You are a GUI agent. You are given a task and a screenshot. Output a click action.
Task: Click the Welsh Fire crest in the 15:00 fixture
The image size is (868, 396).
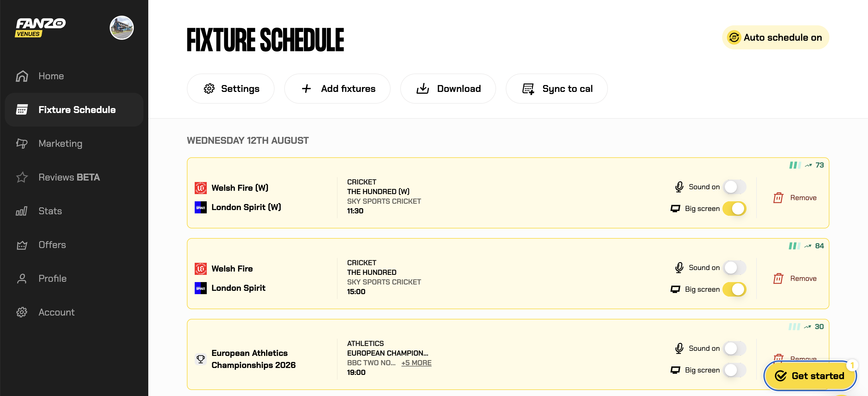point(200,269)
